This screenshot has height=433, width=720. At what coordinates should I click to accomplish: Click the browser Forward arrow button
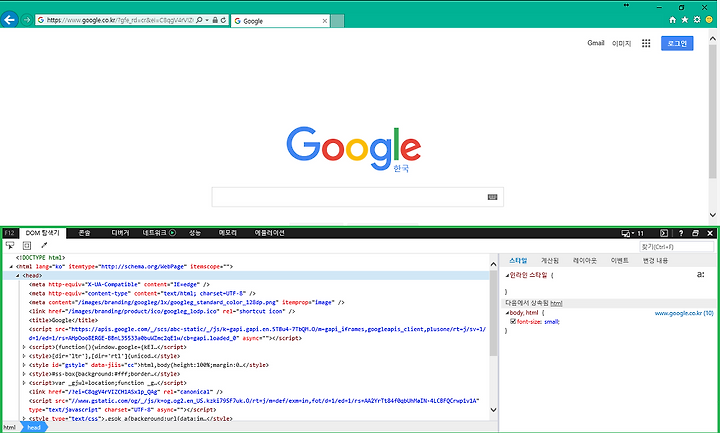pos(27,20)
